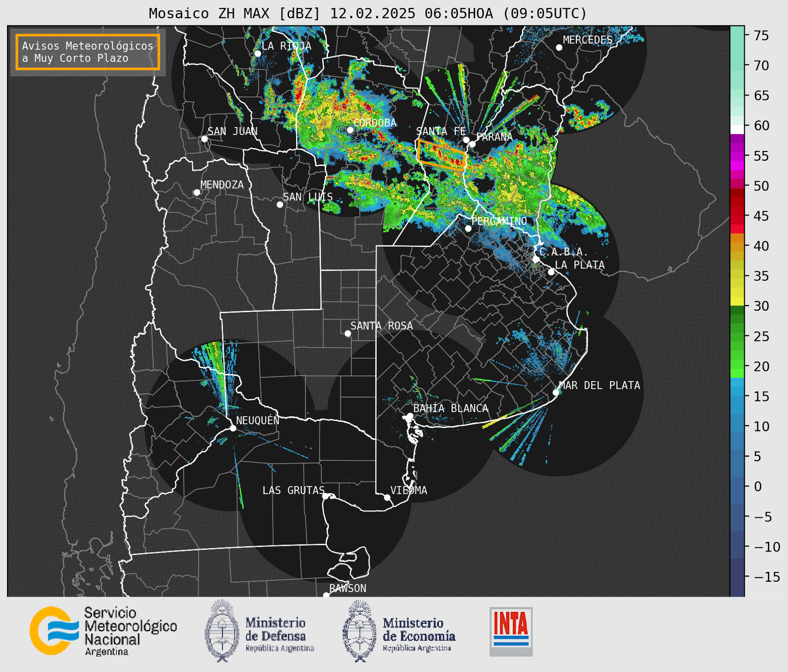This screenshot has height=672, width=788.
Task: Click the Ministerio de Economía emblem
Action: (x=360, y=631)
